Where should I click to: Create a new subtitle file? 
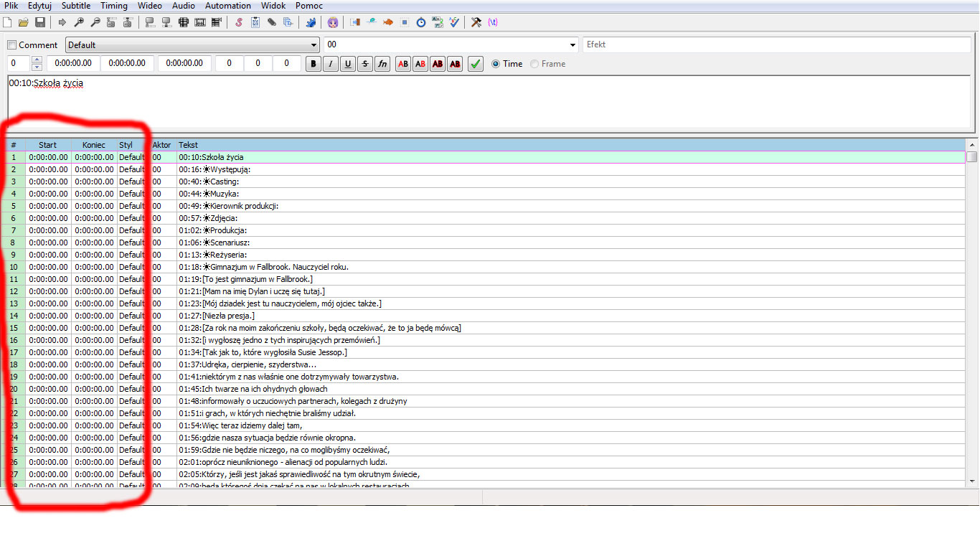(x=7, y=22)
